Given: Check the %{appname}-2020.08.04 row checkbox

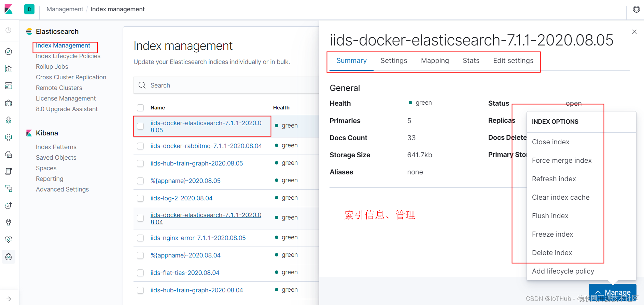Looking at the screenshot, I should coord(140,255).
